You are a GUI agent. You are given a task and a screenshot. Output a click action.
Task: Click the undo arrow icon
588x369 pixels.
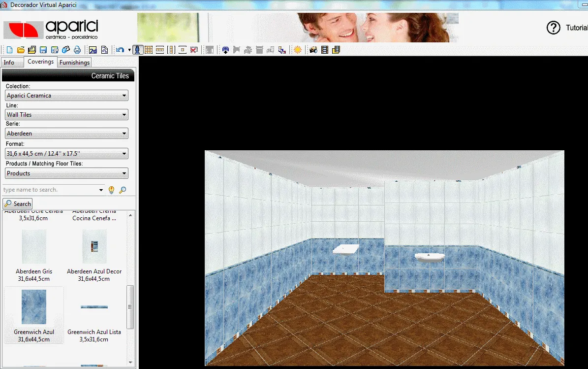tap(120, 50)
